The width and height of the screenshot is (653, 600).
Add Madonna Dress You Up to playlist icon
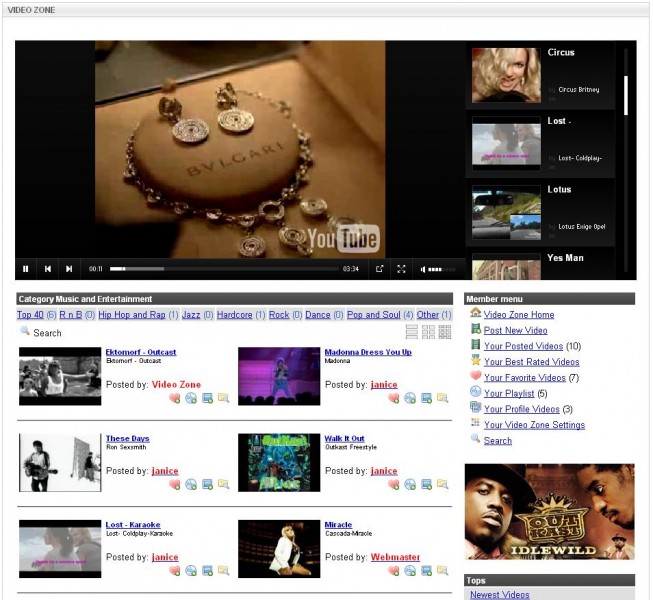pos(410,398)
